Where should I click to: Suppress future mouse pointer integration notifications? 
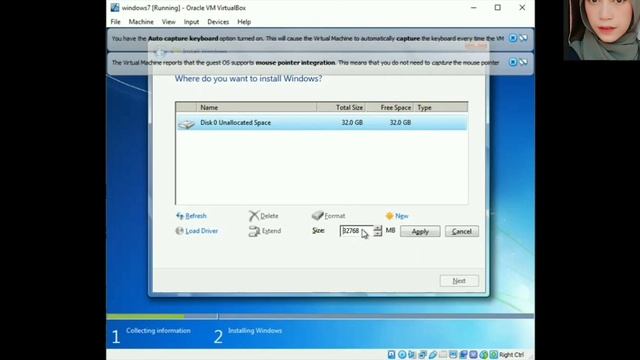point(523,62)
